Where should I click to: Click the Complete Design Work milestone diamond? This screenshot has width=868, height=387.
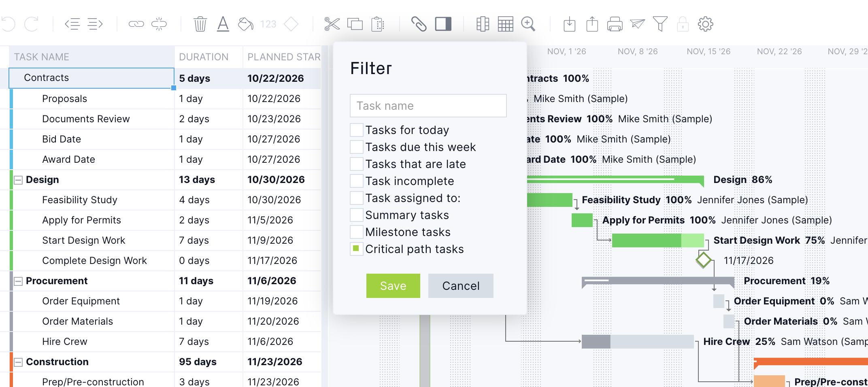coord(704,260)
